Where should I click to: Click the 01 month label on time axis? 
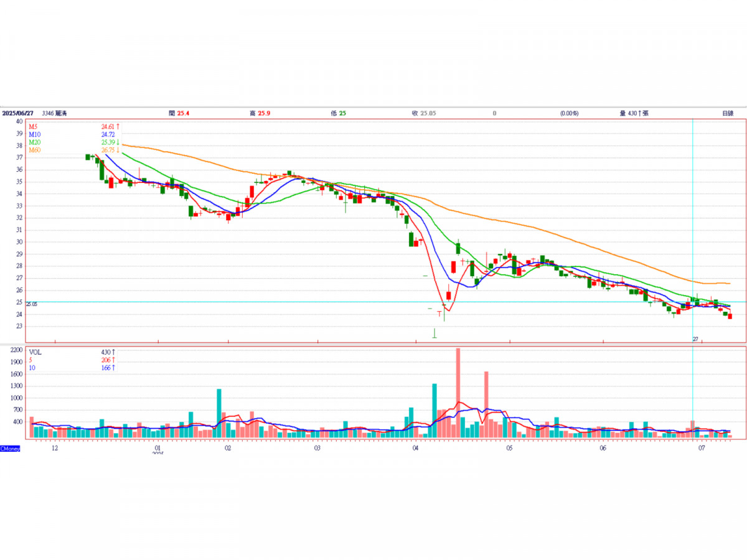[158, 448]
